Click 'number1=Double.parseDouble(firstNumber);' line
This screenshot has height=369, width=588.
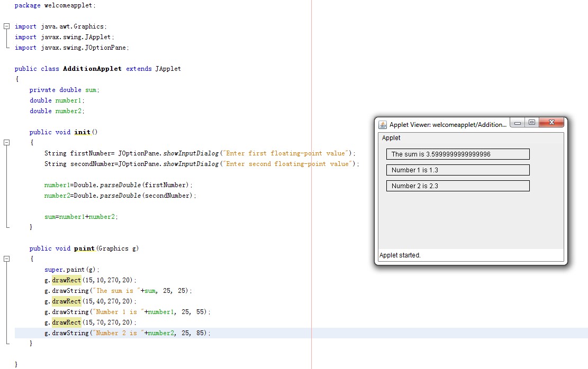click(119, 185)
